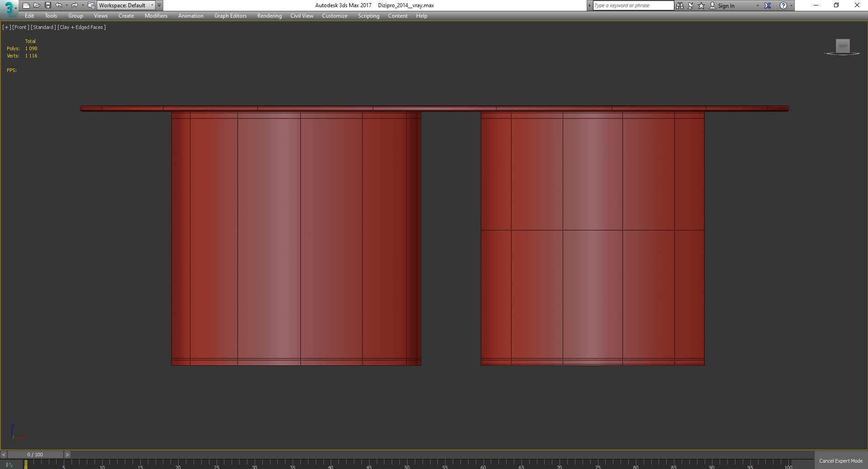Open the Modifiers menu
The image size is (868, 469).
tap(156, 16)
